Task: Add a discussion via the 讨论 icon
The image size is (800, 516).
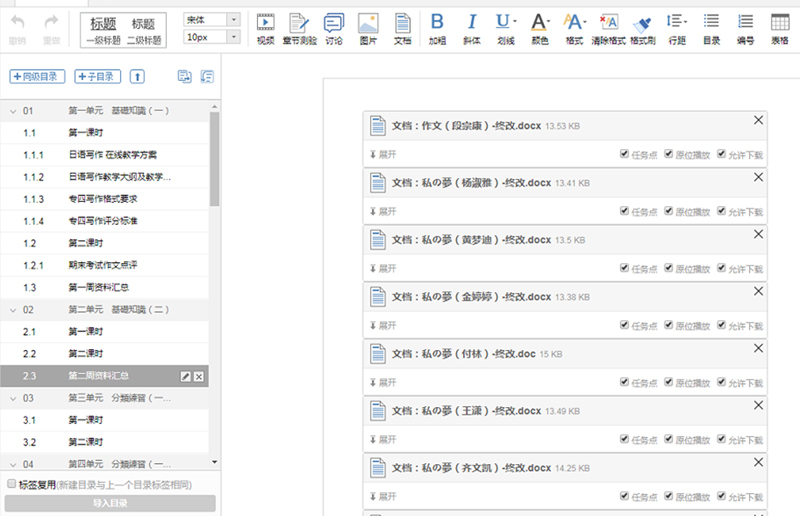Action: pos(334,28)
